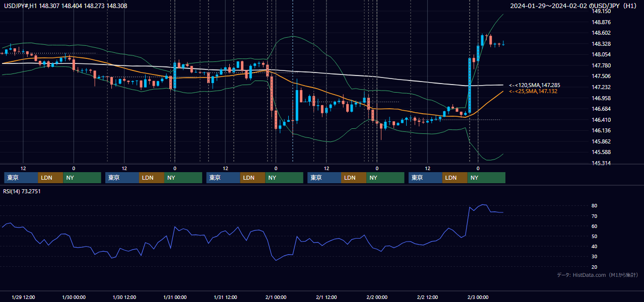Click the 2/1 12:00 date label
This screenshot has width=644, height=302.
pyautogui.click(x=327, y=297)
